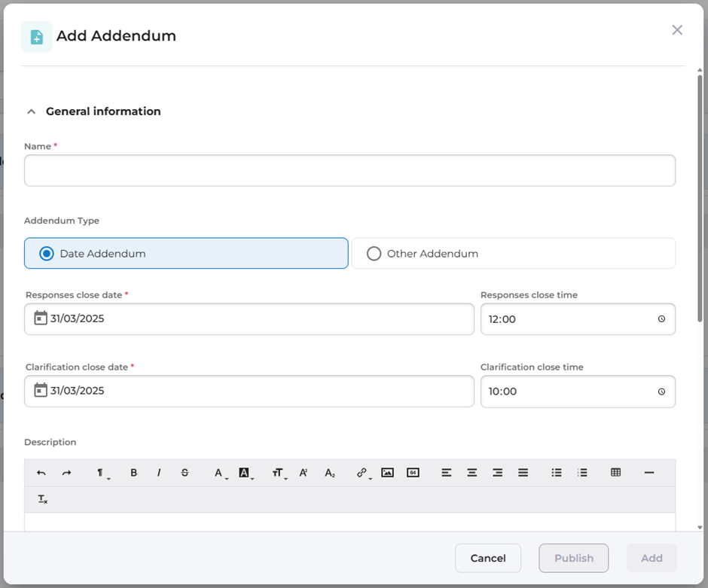
Task: Toggle bold formatting
Action: [134, 473]
